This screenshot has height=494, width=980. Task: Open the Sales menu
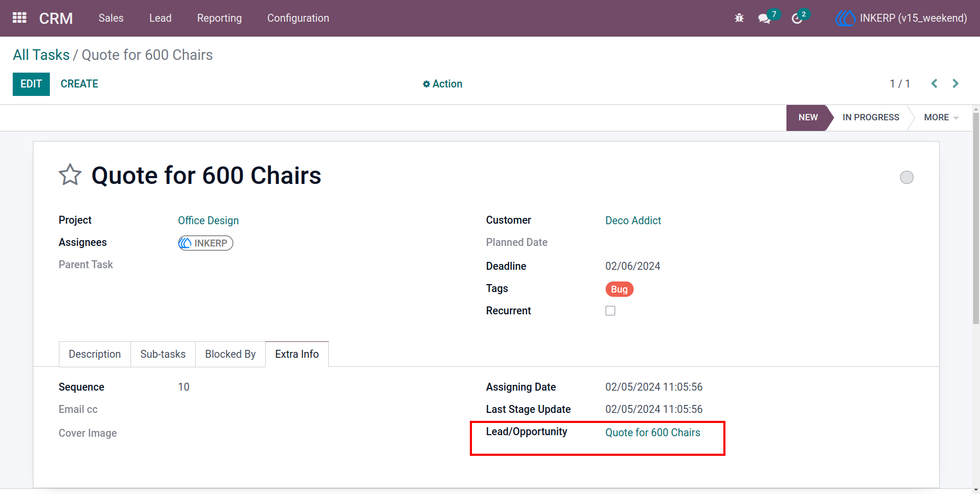tap(111, 18)
